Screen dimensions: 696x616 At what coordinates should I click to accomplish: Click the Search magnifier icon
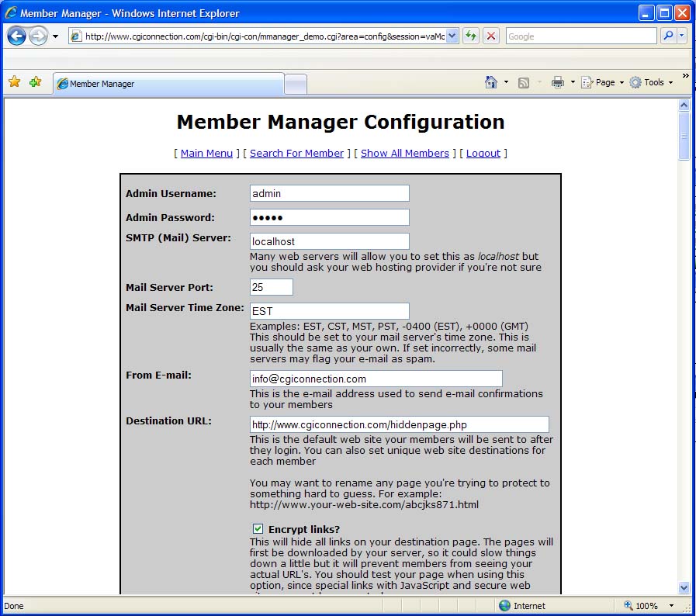point(668,36)
